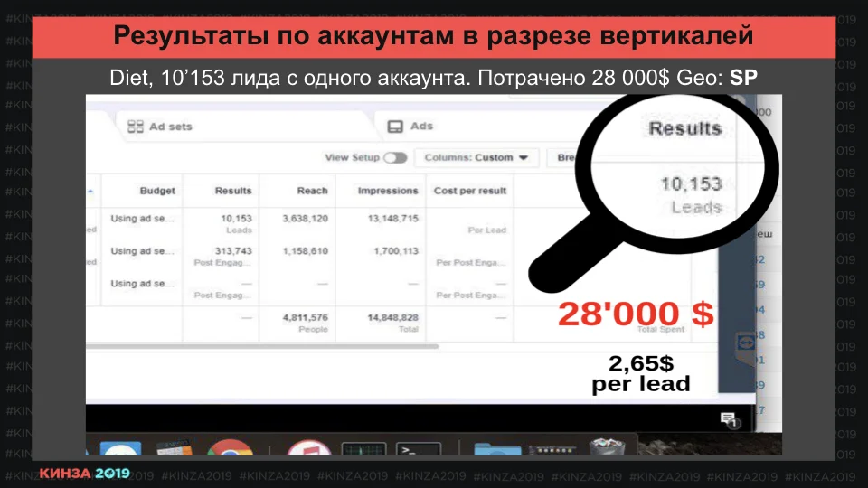This screenshot has height=488, width=868.
Task: Sort by the Impressions column header
Action: pyautogui.click(x=388, y=191)
